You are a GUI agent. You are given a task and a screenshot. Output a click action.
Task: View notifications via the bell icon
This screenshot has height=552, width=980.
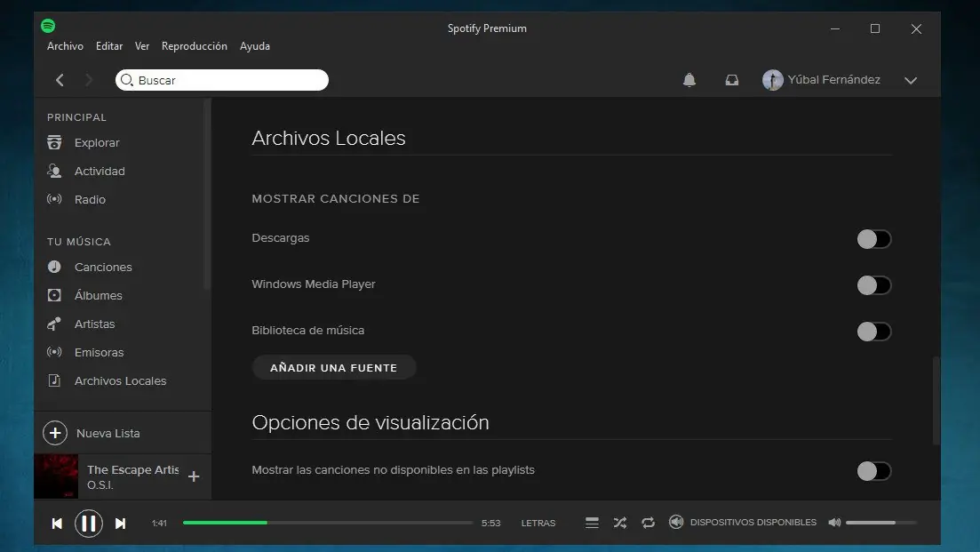[x=689, y=80]
